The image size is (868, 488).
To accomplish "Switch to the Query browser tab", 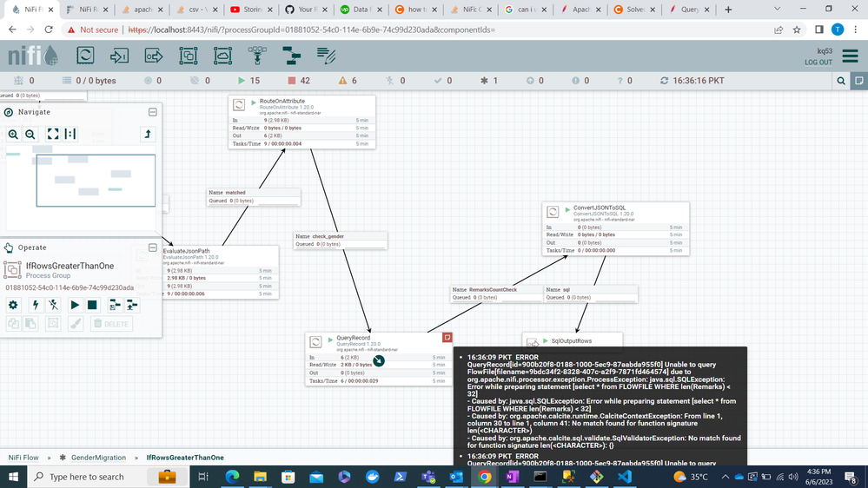I will pos(690,10).
